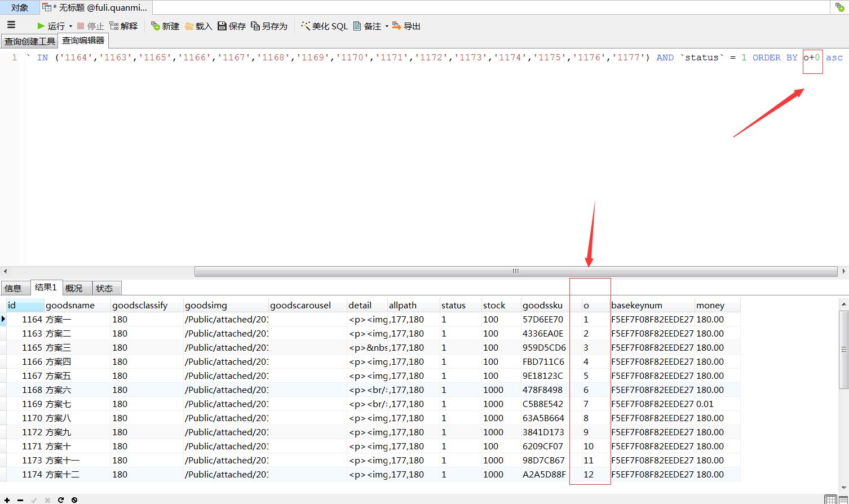Load a query file with 载入
849x504 pixels.
pos(198,26)
